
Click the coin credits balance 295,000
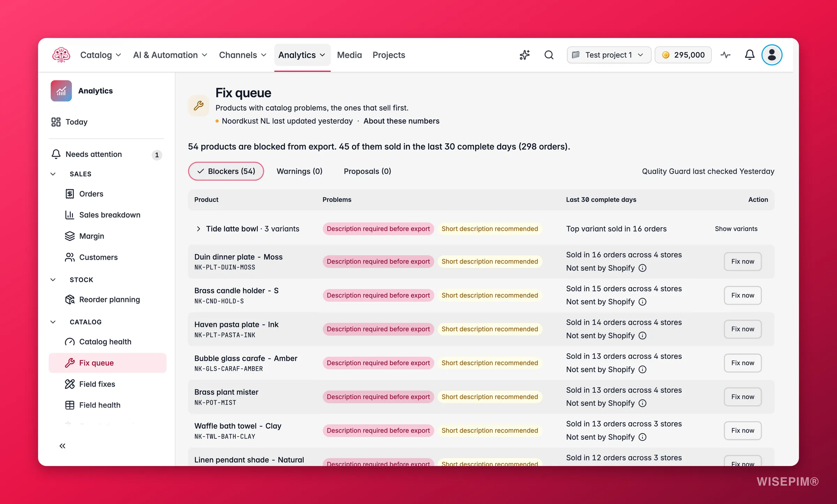(x=683, y=55)
